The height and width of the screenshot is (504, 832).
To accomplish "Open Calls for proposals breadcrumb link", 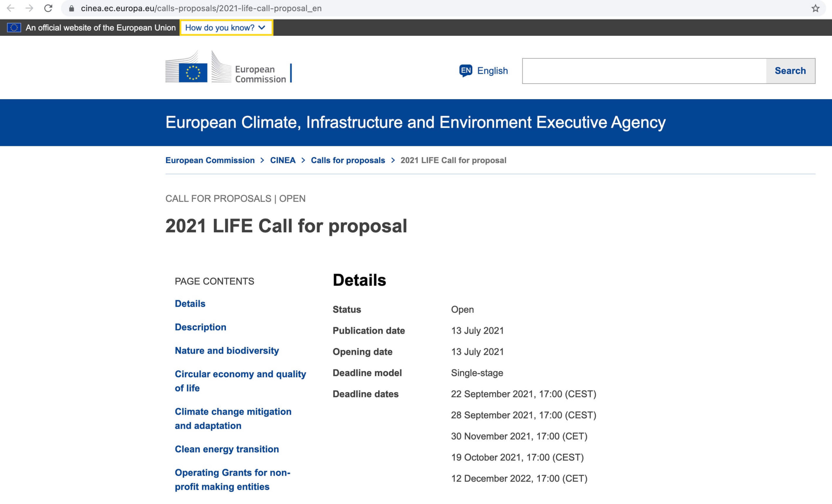I will point(348,160).
